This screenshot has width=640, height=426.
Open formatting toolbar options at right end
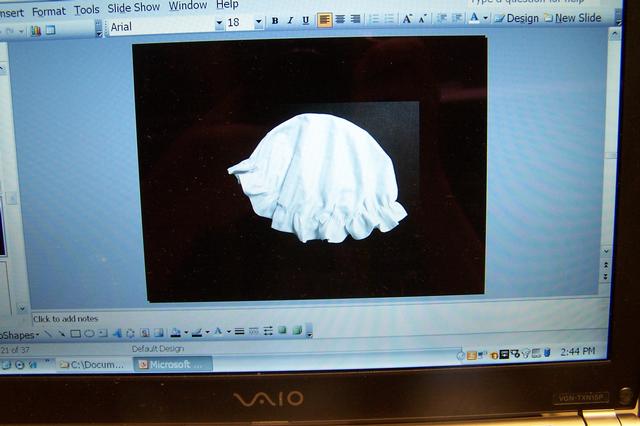pos(618,17)
